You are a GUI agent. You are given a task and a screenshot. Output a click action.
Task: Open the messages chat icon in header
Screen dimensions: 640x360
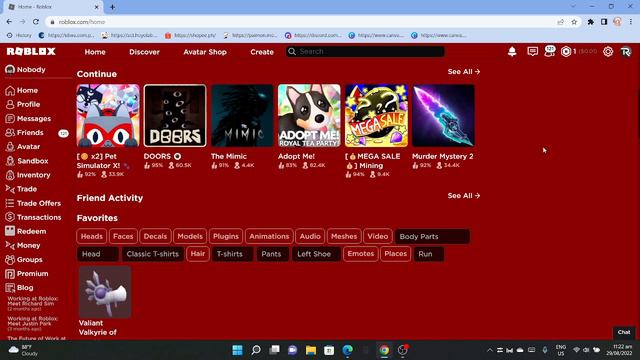pos(532,51)
